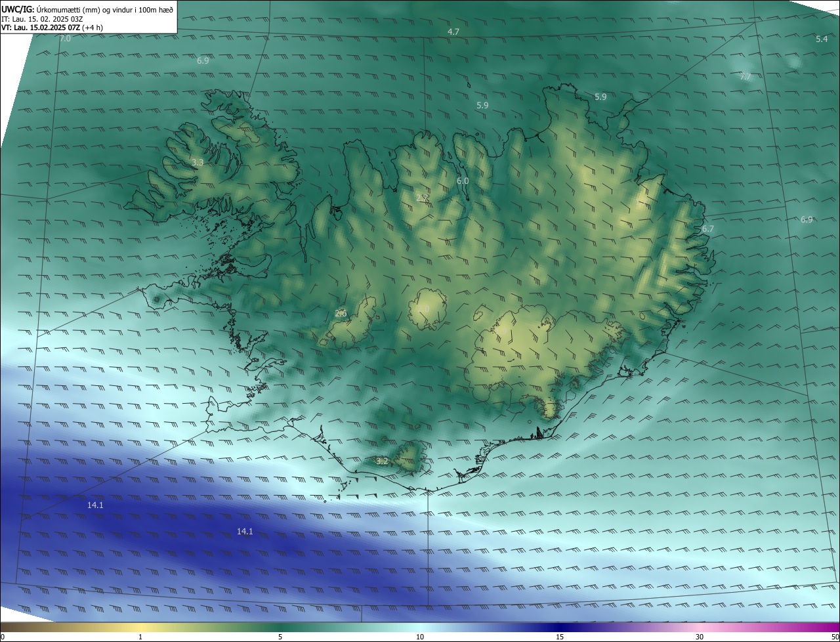Click the 2.7 value label on the map
Screen dimensions: 840x642
click(x=423, y=197)
